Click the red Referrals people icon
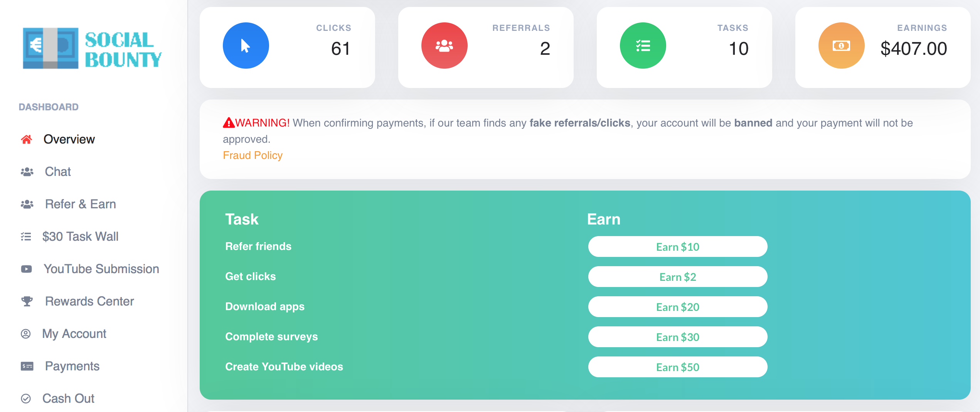Screen dimensions: 980x412 [444, 46]
